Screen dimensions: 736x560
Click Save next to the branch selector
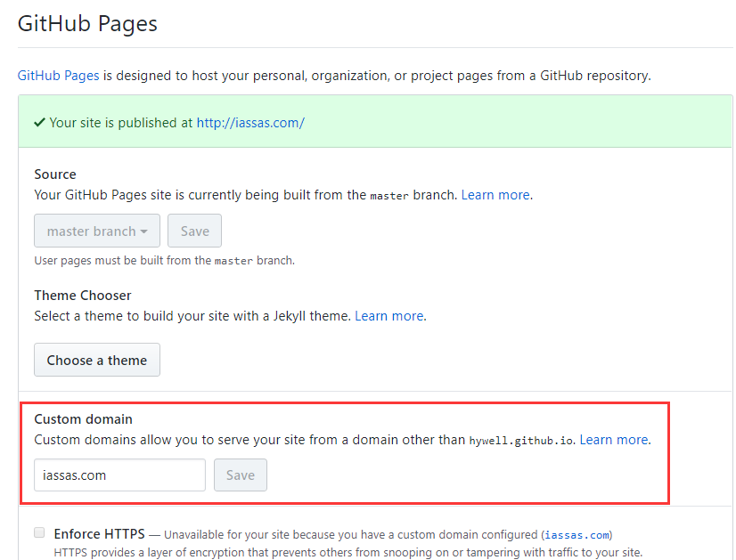click(194, 230)
